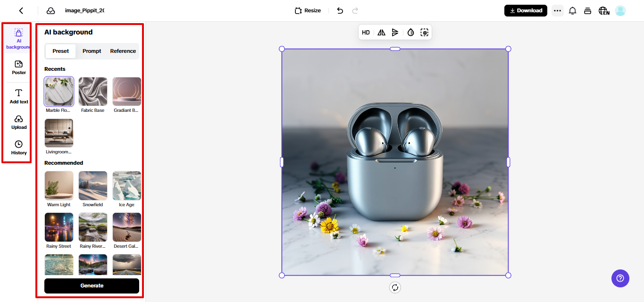The image size is (644, 302).
Task: Undo the last edit
Action: 339,10
